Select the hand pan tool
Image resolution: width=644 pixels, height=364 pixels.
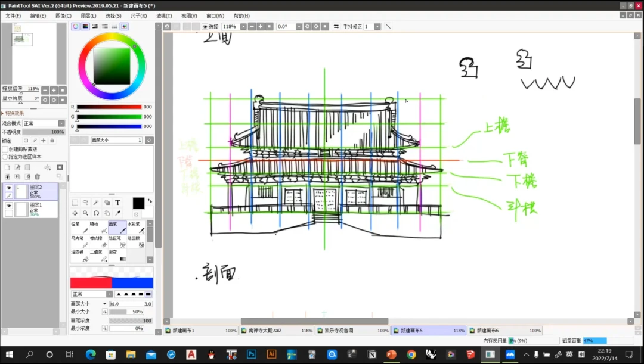coord(107,213)
